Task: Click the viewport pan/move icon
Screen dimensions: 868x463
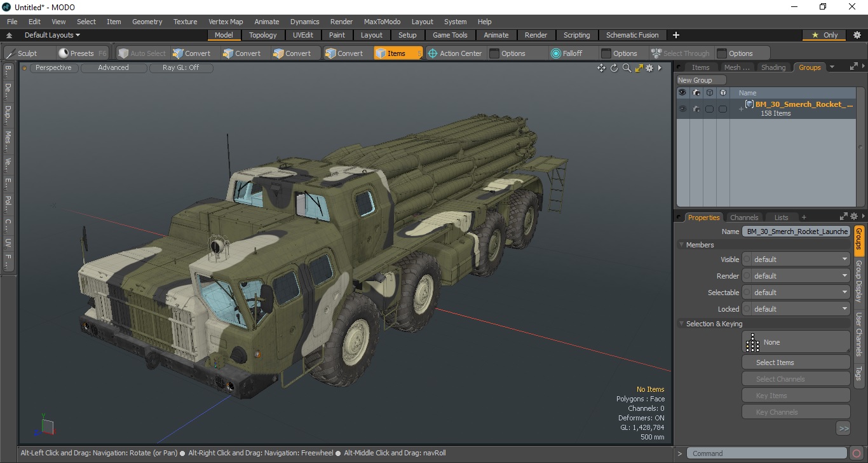Action: pyautogui.click(x=601, y=68)
